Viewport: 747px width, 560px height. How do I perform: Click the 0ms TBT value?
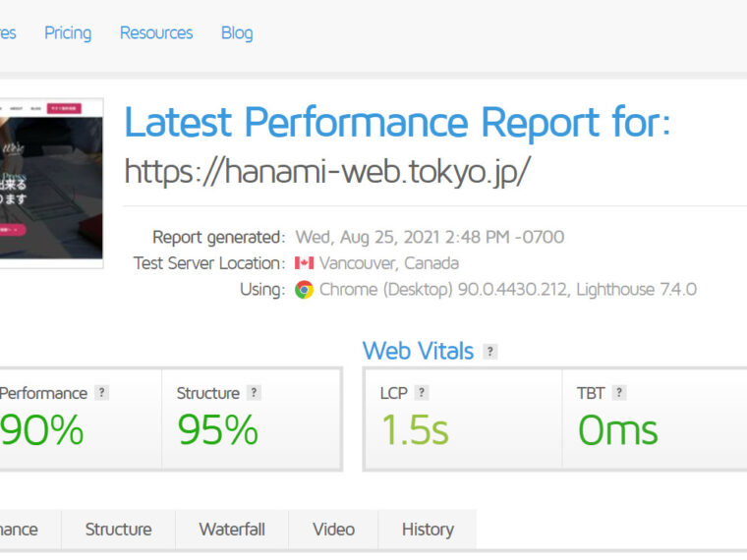coord(618,430)
